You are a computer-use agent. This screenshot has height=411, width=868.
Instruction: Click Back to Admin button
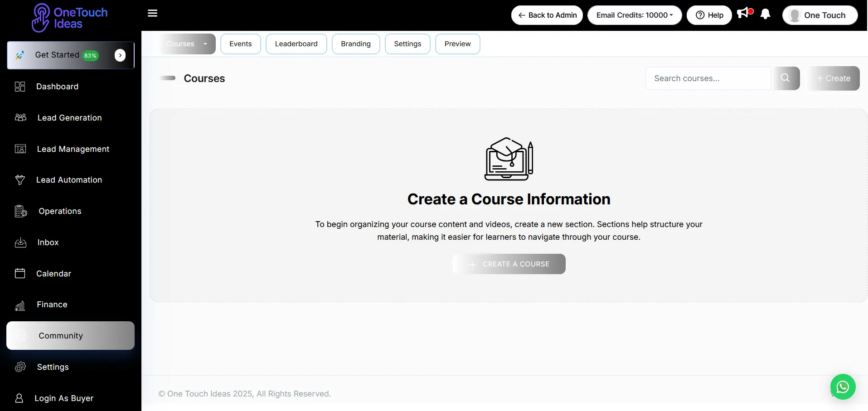point(547,15)
